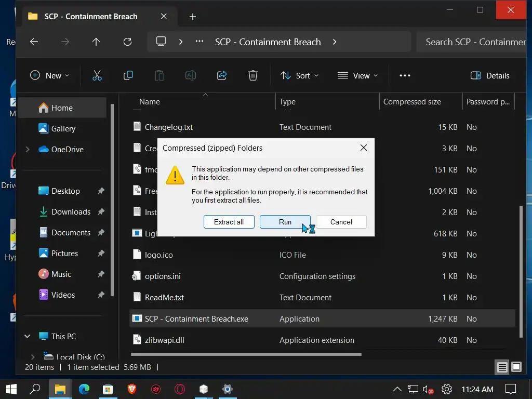Image resolution: width=532 pixels, height=399 pixels.
Task: Expand Local Disk (C:) node
Action: (33, 356)
